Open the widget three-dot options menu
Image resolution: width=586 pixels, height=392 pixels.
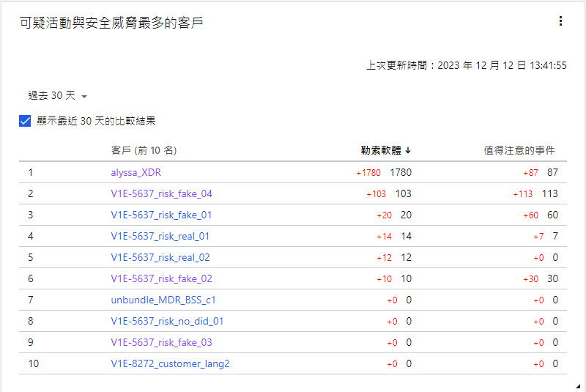click(x=560, y=21)
